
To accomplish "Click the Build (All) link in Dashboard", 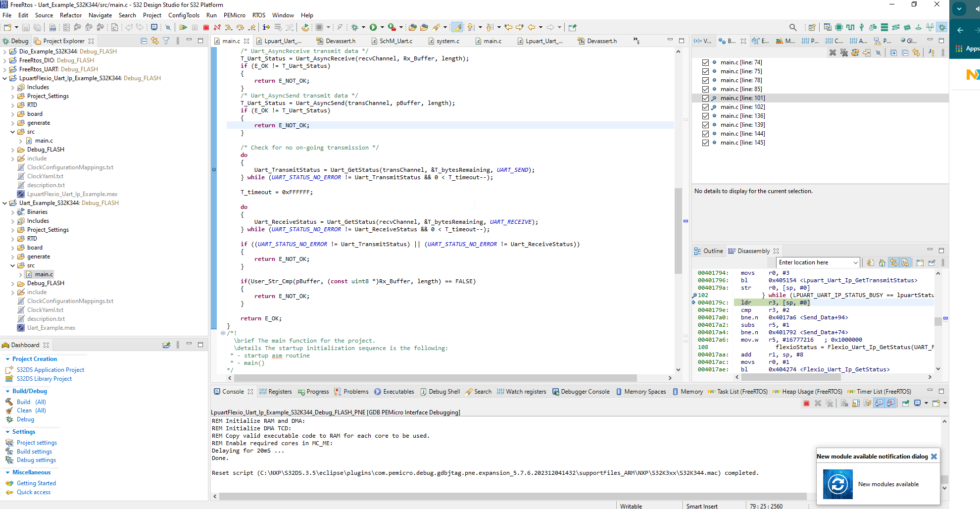I will [x=31, y=402].
